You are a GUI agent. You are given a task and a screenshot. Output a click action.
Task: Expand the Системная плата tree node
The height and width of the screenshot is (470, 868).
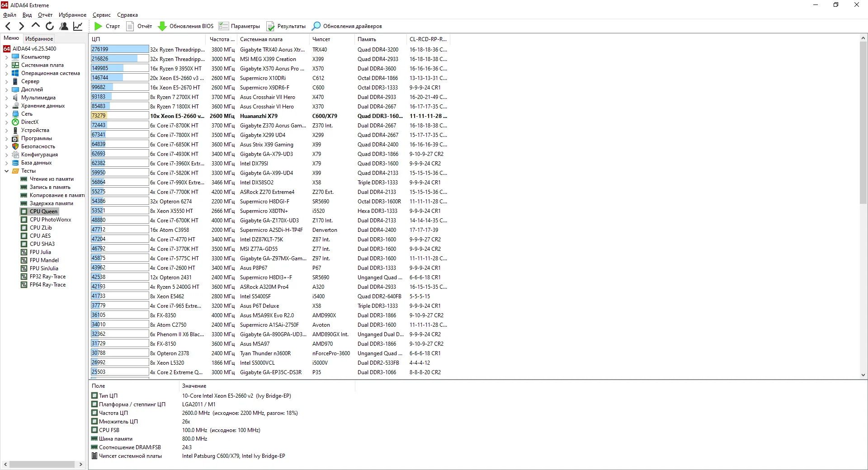pos(6,66)
